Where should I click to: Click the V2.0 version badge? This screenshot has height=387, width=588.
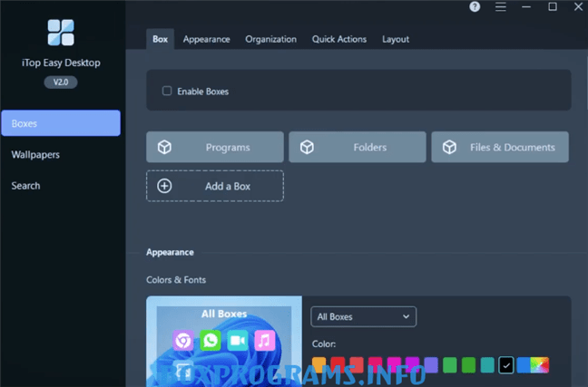pyautogui.click(x=61, y=82)
